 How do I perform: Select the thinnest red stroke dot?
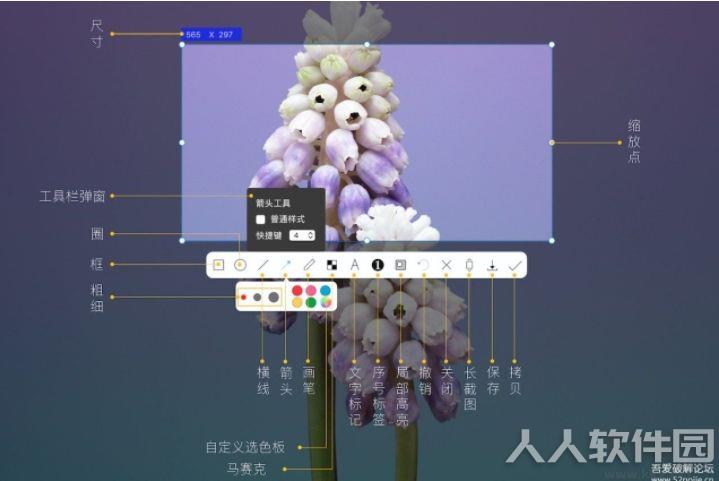[x=243, y=297]
